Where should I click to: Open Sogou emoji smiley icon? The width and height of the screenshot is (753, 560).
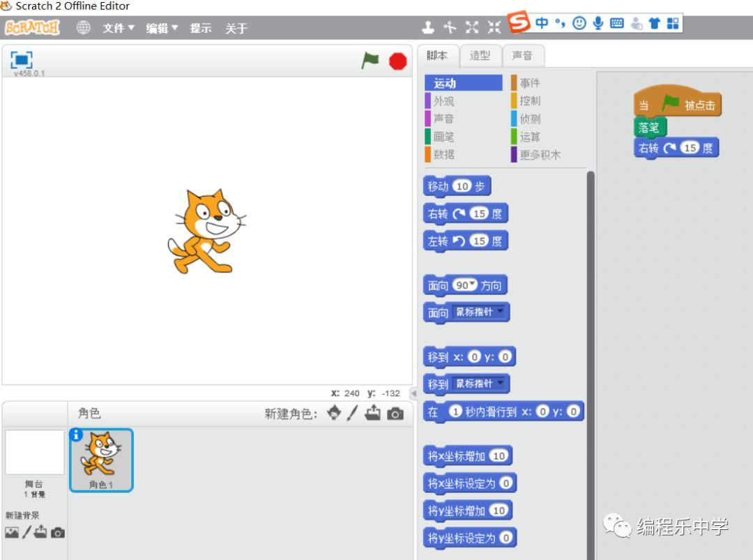coord(579,23)
